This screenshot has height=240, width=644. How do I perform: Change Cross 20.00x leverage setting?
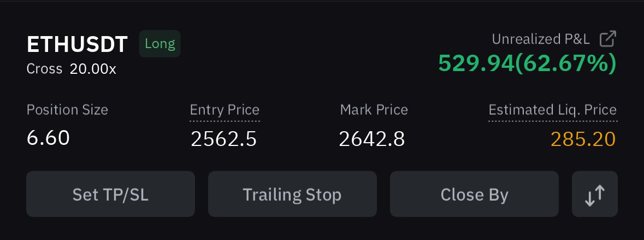72,69
